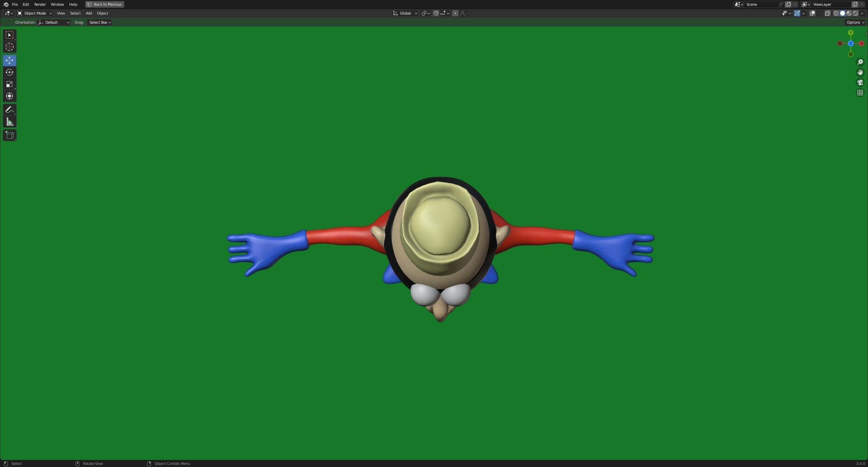Select the Annotate pencil tool

pos(9,110)
